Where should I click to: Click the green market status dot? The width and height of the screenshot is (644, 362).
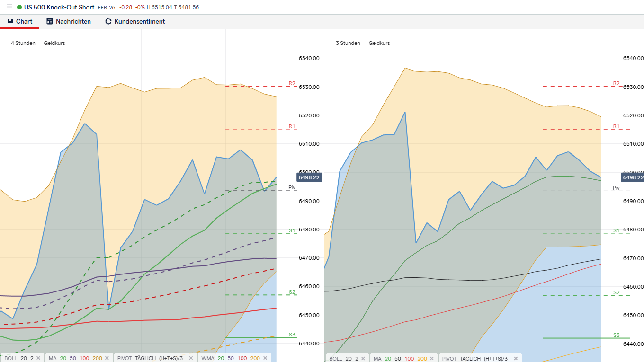point(19,7)
